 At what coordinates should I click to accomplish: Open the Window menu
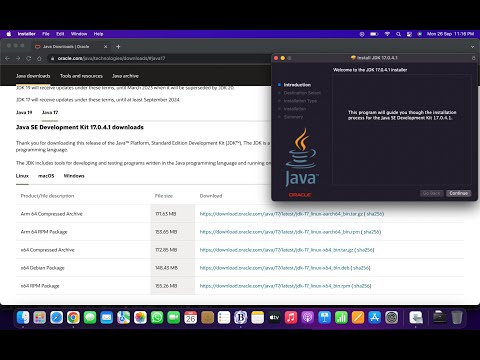[79, 34]
